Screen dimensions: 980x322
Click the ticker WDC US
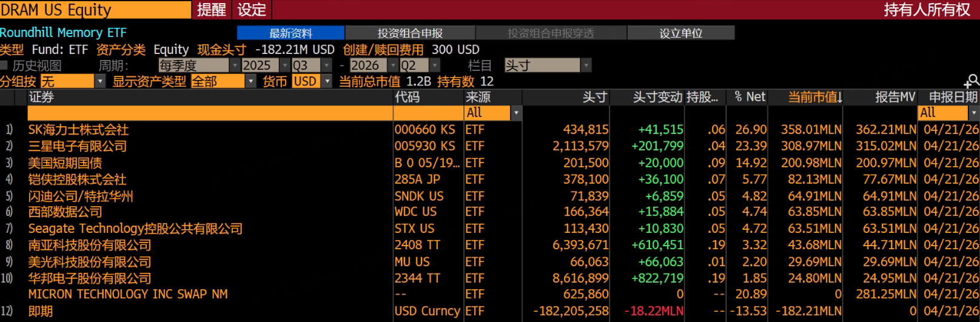tap(415, 212)
